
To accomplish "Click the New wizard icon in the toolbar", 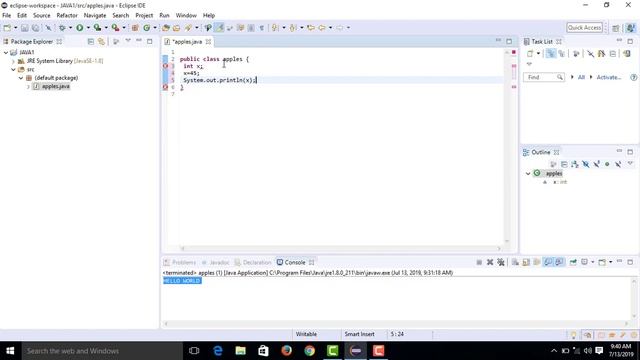I will point(7,28).
